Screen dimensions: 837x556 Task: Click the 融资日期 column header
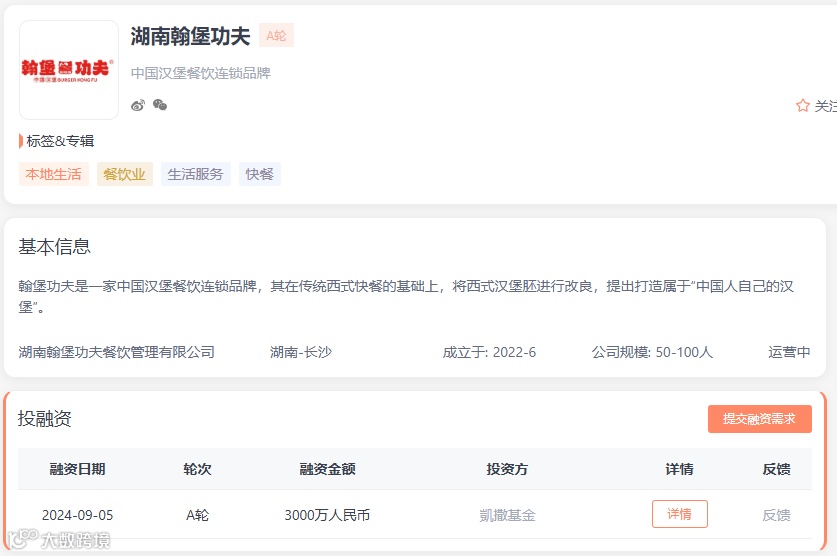[x=77, y=469]
